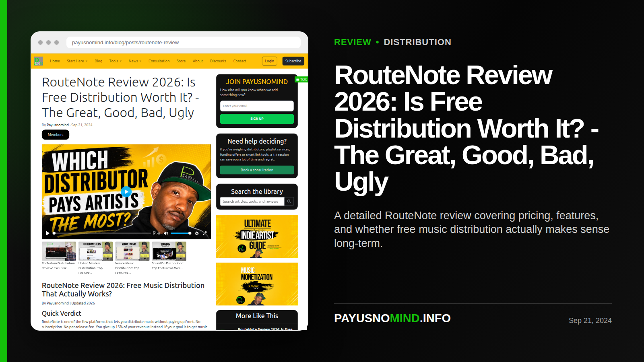Viewport: 644px width, 362px height.
Task: Expand the Start Here dropdown menu
Action: tap(77, 61)
